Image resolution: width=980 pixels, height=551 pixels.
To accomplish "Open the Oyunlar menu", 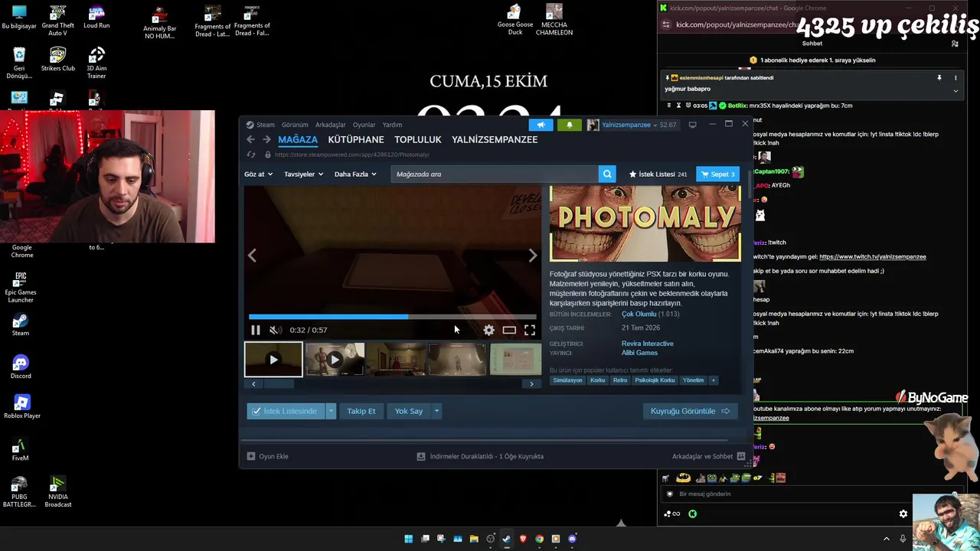I will (364, 125).
